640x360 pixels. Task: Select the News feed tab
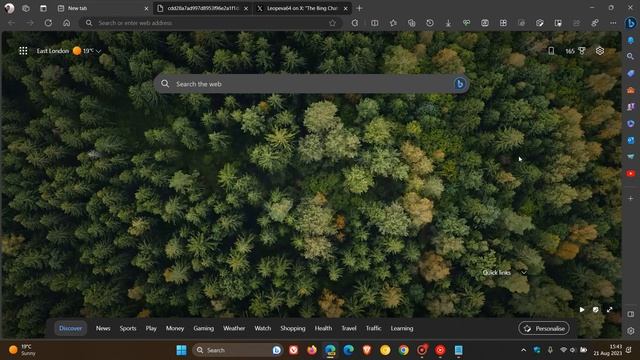click(103, 328)
